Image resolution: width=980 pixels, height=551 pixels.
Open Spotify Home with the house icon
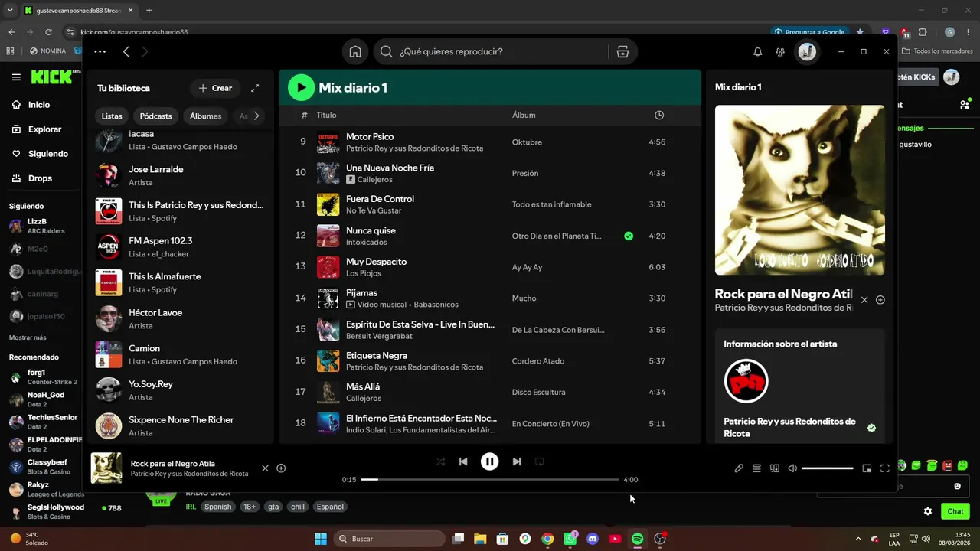[x=355, y=51]
